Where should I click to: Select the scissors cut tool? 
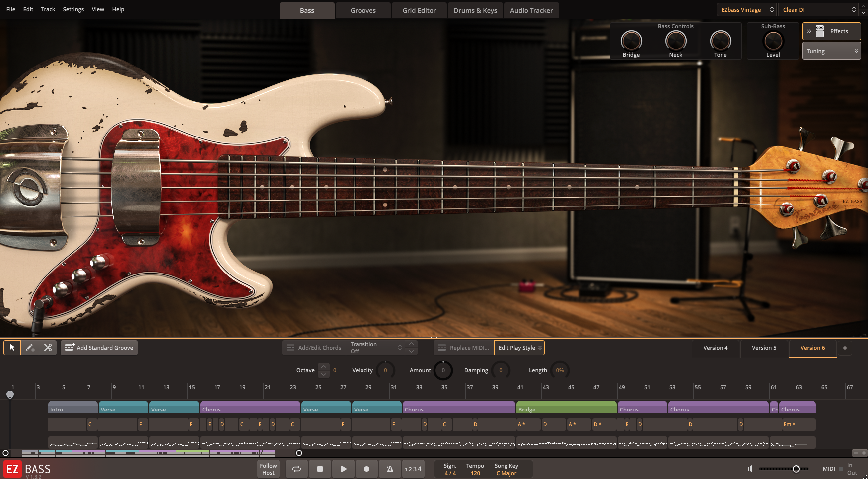48,348
